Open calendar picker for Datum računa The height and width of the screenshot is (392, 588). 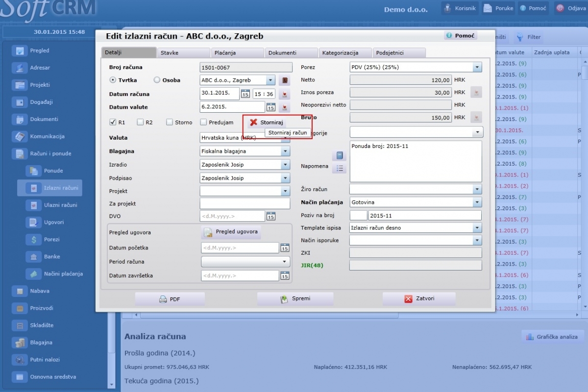245,94
